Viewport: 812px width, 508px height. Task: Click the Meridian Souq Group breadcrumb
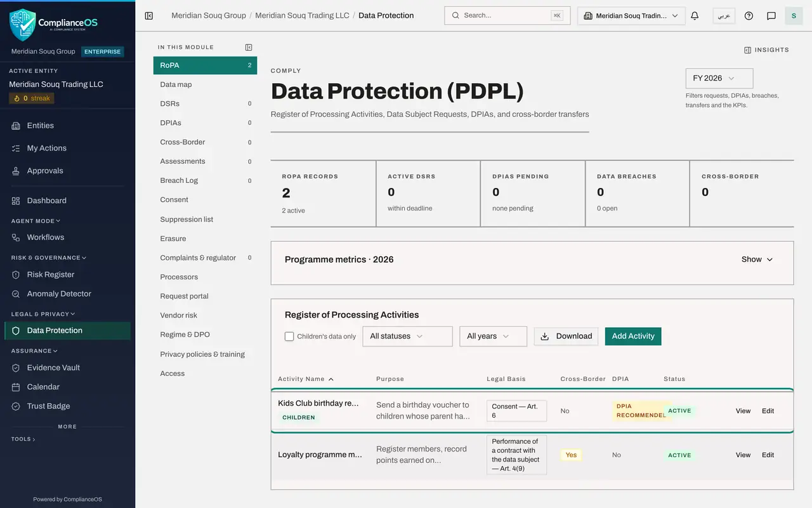209,16
